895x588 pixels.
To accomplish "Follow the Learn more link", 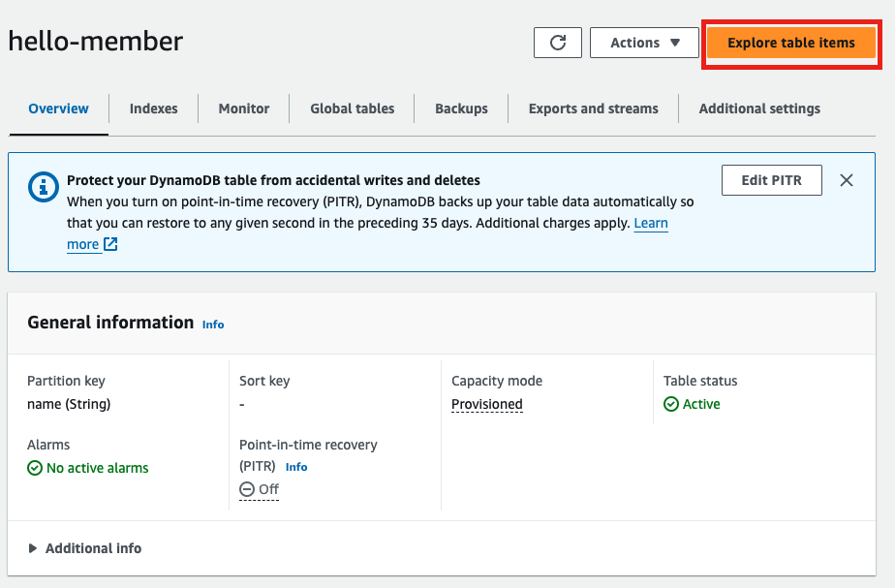I will pyautogui.click(x=650, y=223).
